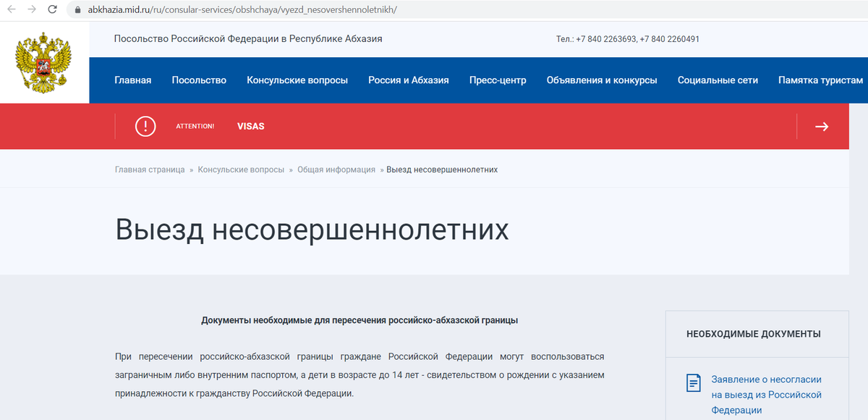Click the Russian coat of arms logo
Screen dimensions: 868x420
pyautogui.click(x=44, y=64)
